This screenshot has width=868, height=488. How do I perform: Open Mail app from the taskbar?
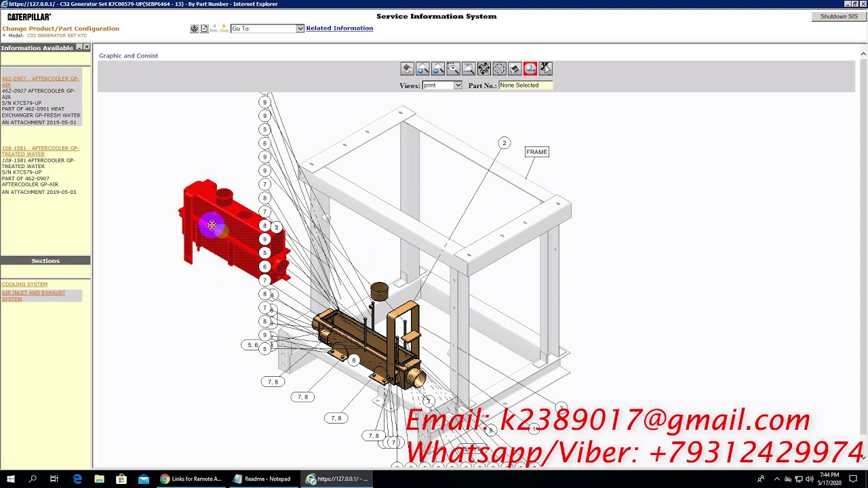144,479
